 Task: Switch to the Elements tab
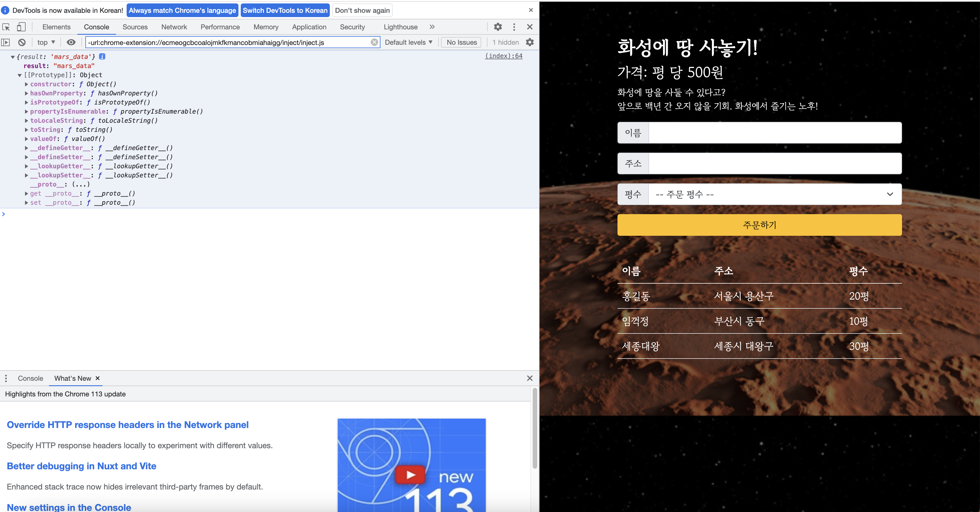tap(56, 27)
